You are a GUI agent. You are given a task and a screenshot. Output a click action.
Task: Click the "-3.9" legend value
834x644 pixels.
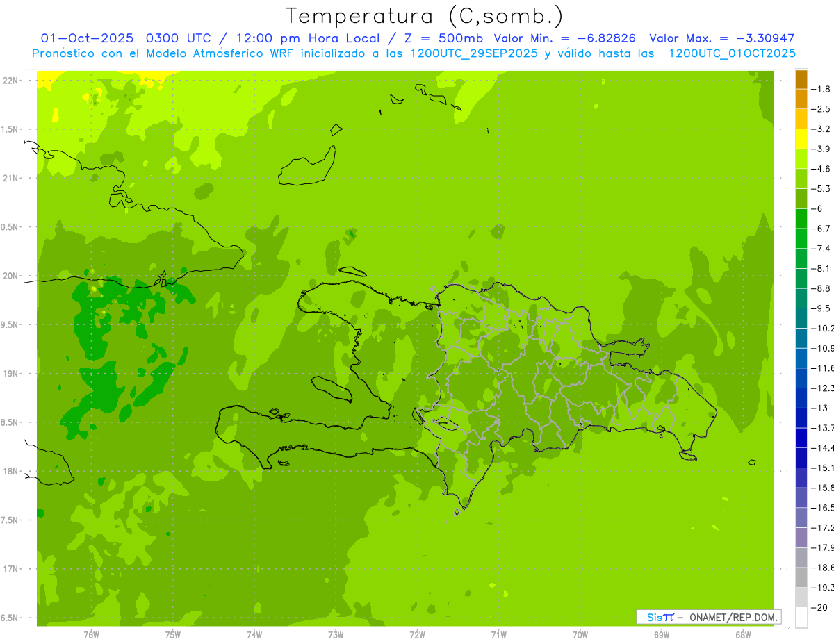point(821,149)
